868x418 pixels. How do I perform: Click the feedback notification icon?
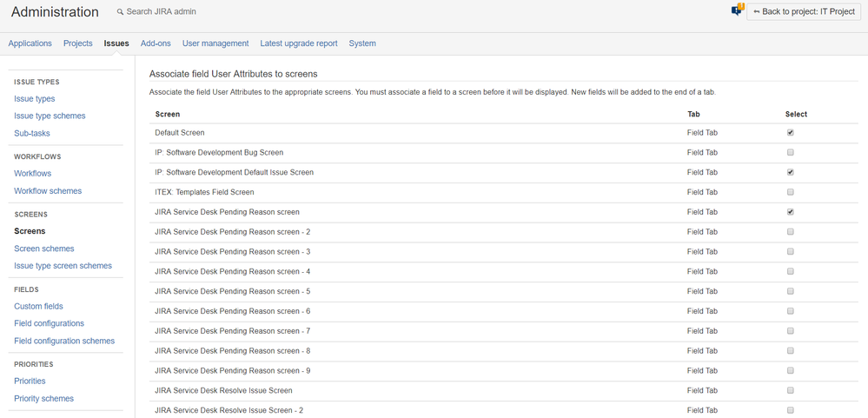(x=738, y=10)
